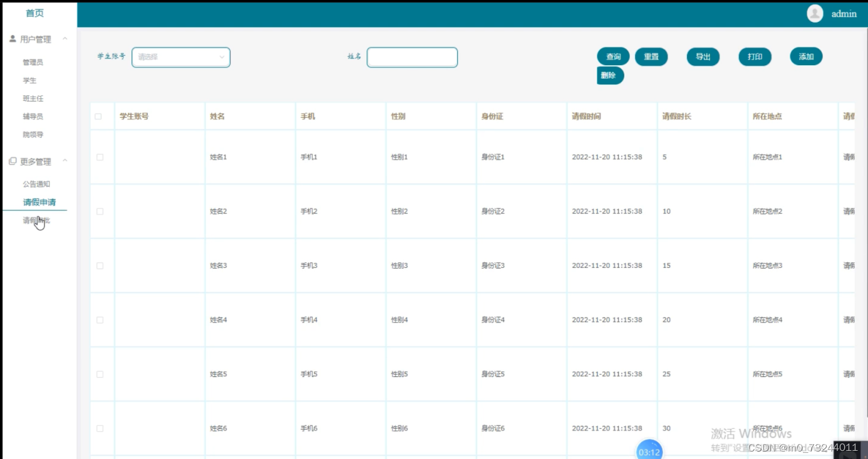Check the row checkbox for 姓名5
868x459 pixels.
[100, 374]
